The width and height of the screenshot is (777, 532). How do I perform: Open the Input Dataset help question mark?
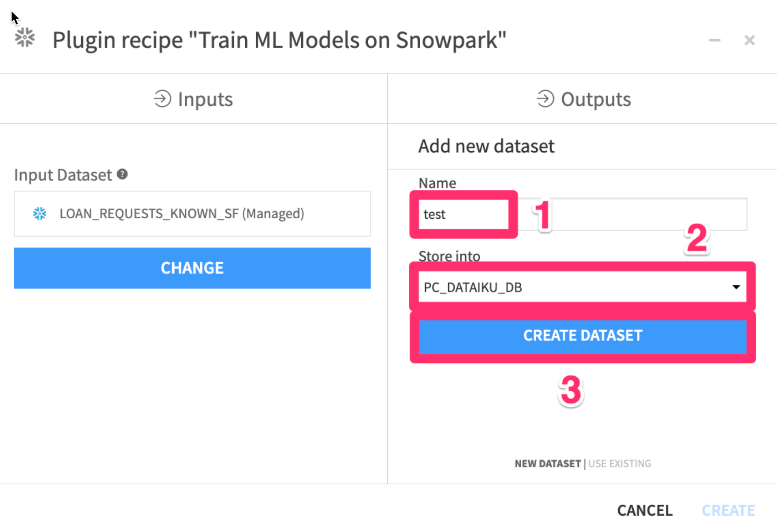tap(122, 174)
